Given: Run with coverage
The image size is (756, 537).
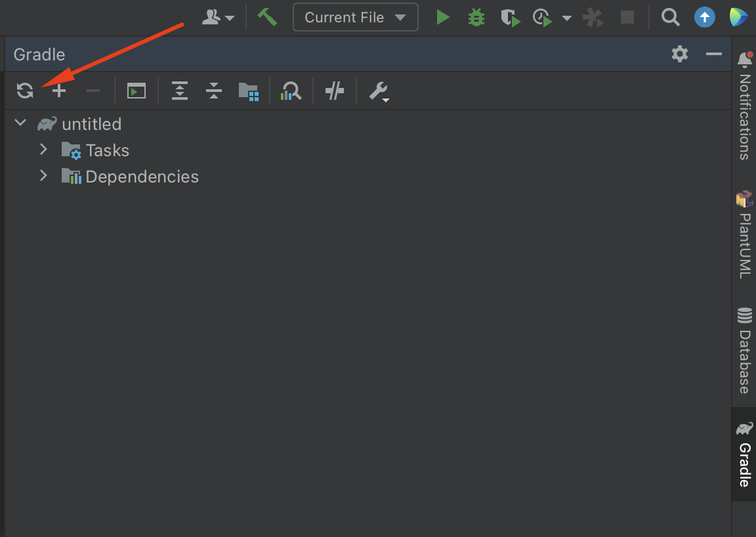Looking at the screenshot, I should pyautogui.click(x=511, y=18).
